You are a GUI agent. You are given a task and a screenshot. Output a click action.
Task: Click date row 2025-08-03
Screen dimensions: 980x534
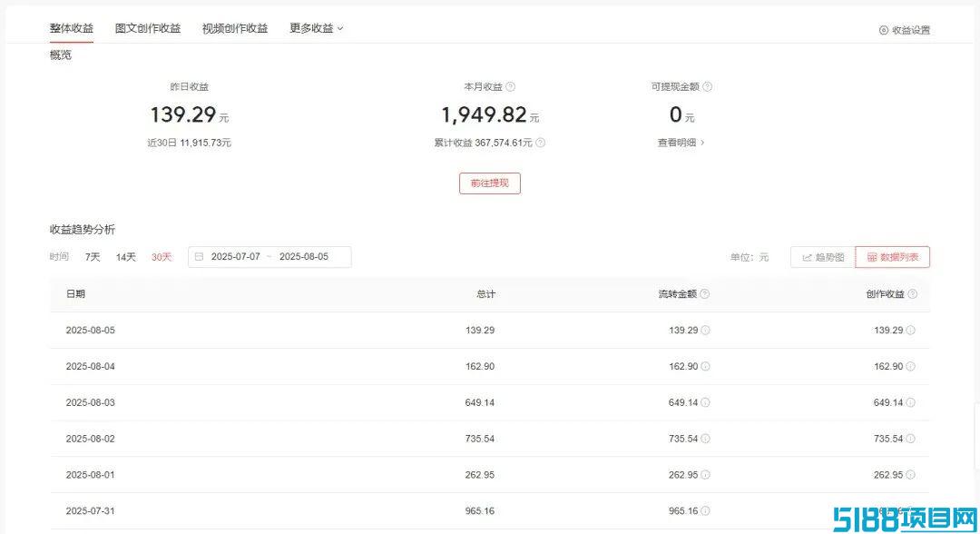pyautogui.click(x=490, y=402)
